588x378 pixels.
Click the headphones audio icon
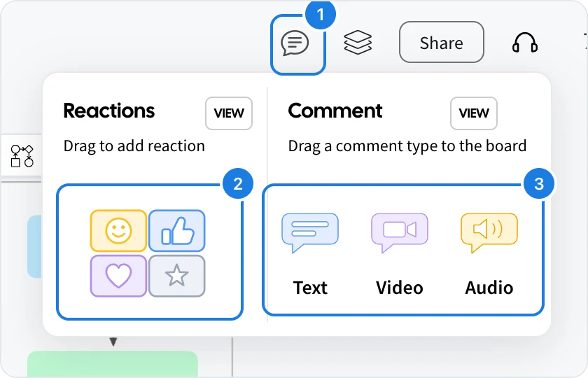(524, 43)
